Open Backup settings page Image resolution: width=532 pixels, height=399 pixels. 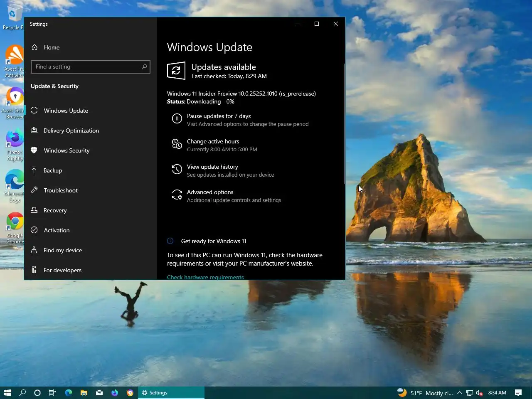click(x=91, y=170)
